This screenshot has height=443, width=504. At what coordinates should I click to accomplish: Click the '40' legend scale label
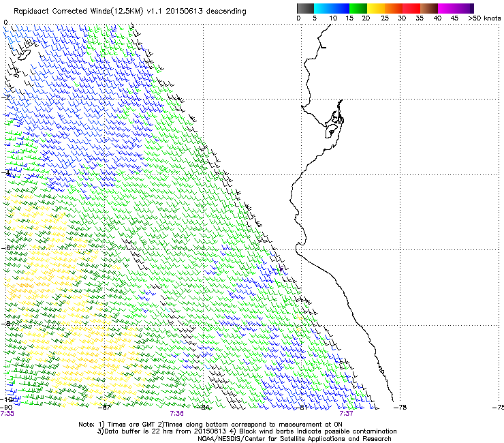click(437, 18)
